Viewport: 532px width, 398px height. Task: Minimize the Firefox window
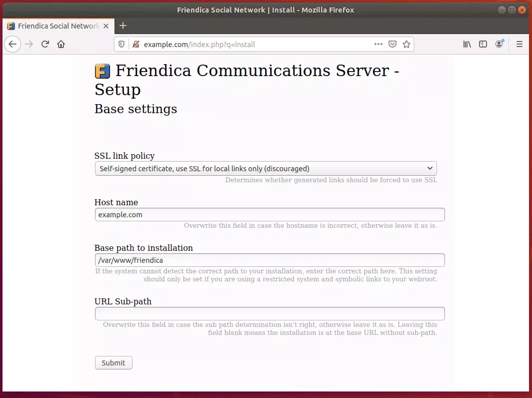click(502, 10)
